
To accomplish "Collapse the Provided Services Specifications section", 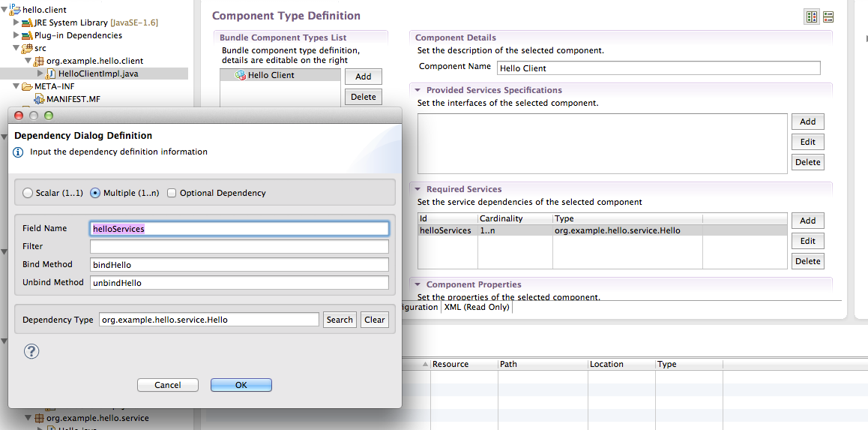I will [418, 90].
